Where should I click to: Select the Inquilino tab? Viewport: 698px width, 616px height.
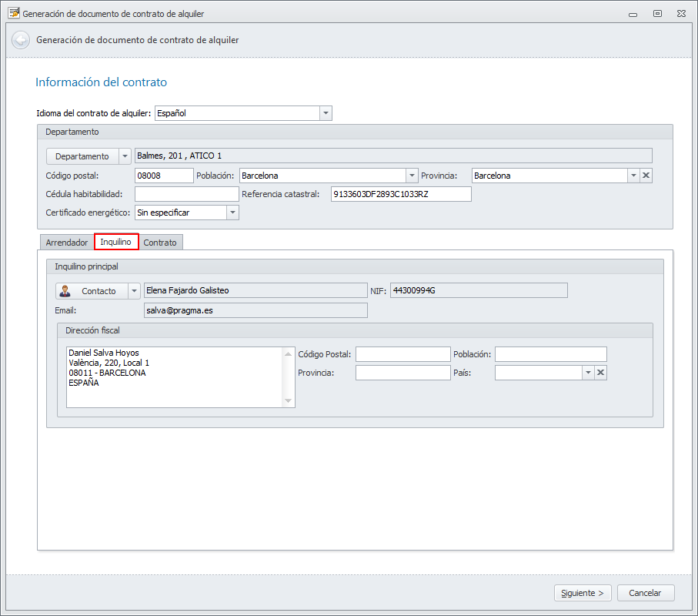pos(115,242)
